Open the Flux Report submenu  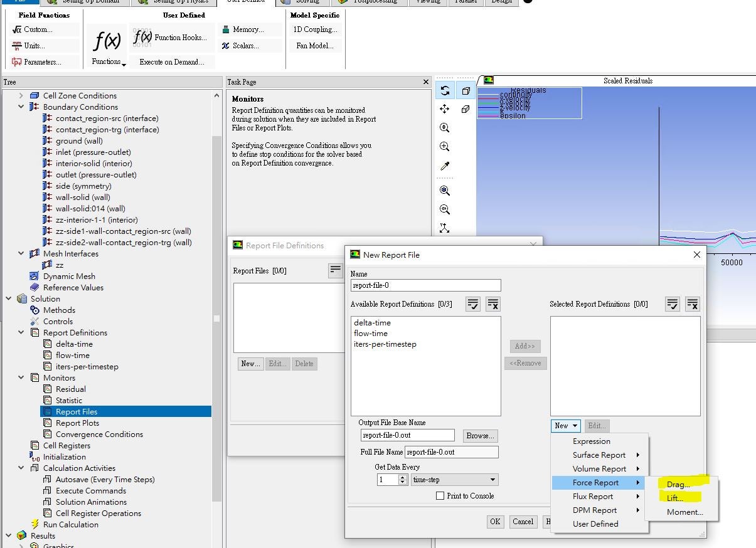(599, 497)
